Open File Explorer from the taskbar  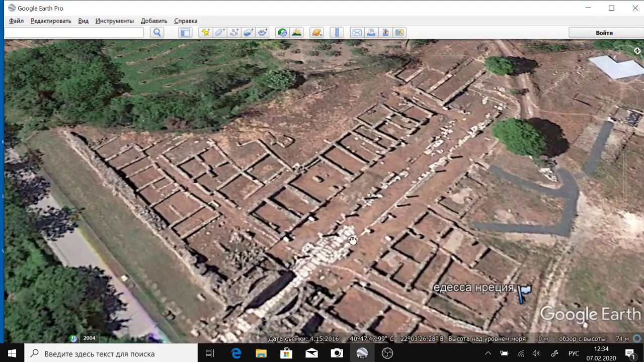click(x=261, y=353)
